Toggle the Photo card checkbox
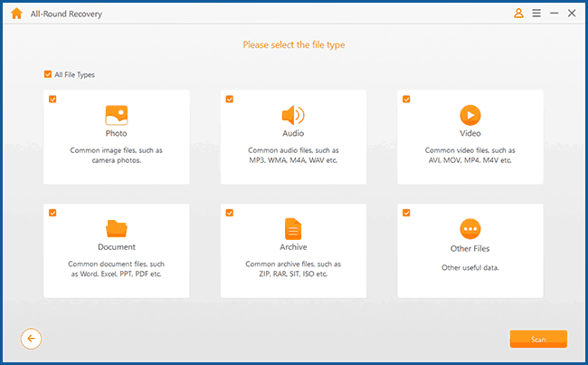588x365 pixels. pos(52,100)
